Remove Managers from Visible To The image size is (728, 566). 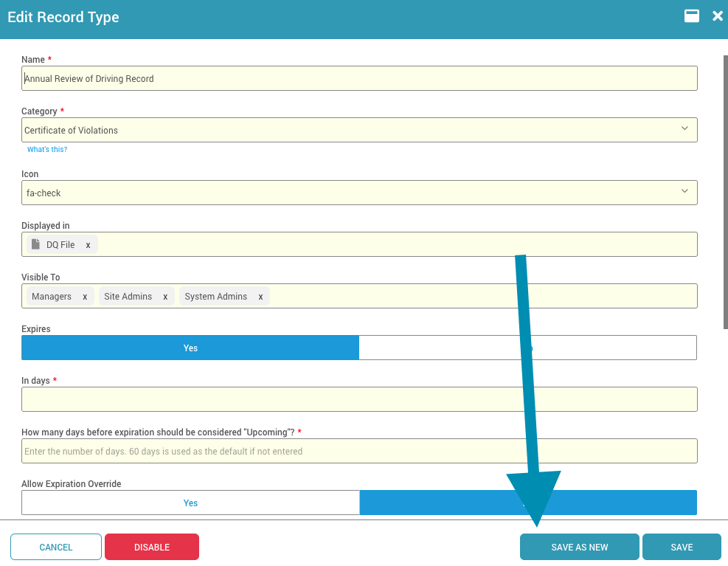85,297
